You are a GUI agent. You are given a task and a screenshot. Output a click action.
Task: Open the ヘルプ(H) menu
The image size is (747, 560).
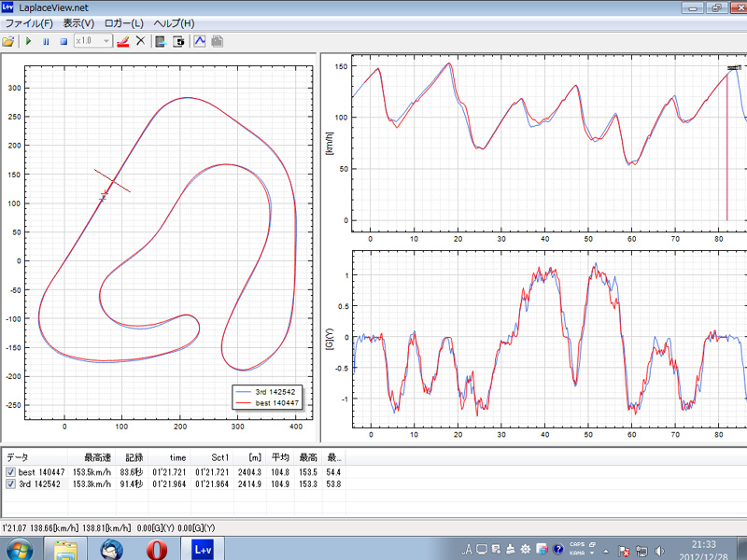[x=174, y=23]
